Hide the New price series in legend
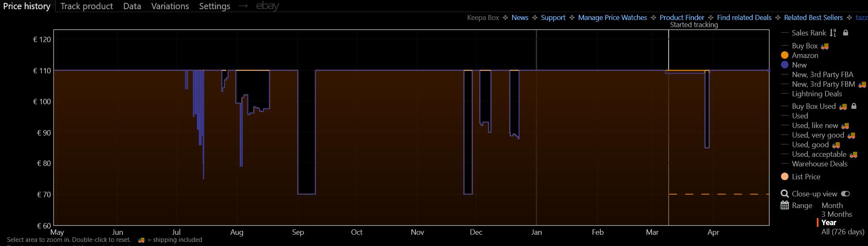The height and width of the screenshot is (246, 868). (785, 65)
